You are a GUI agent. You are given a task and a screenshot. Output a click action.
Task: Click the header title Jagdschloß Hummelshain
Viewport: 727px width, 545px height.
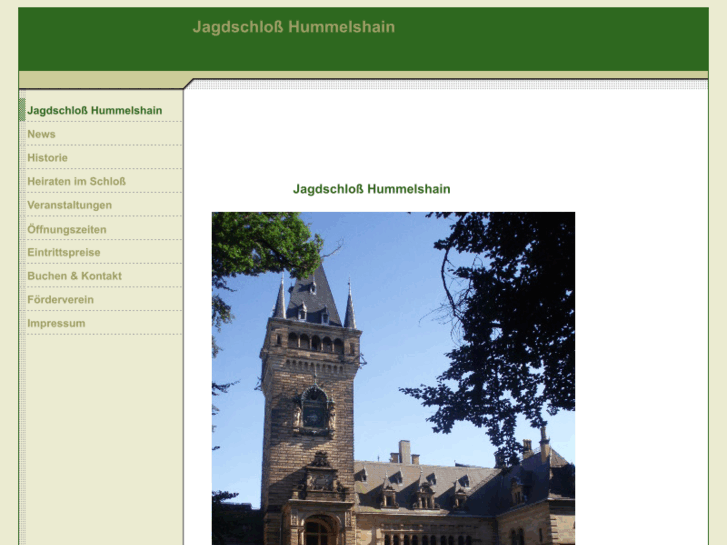(293, 27)
